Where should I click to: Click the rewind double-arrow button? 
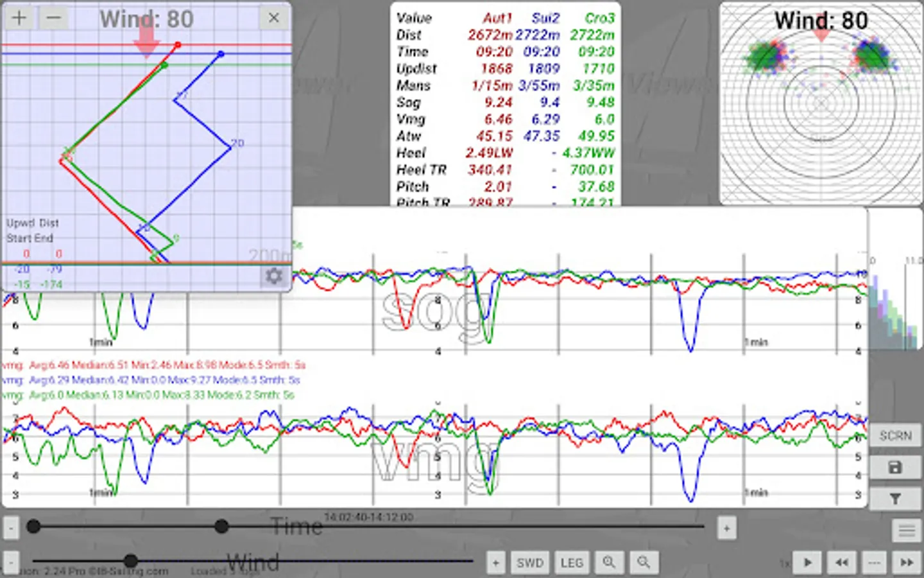pyautogui.click(x=841, y=563)
